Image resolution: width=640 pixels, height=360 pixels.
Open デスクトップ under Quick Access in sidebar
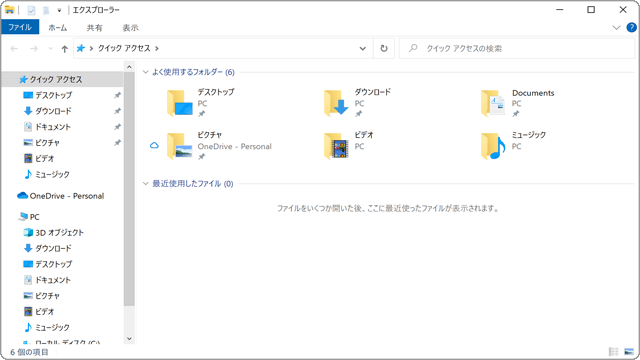coord(53,95)
